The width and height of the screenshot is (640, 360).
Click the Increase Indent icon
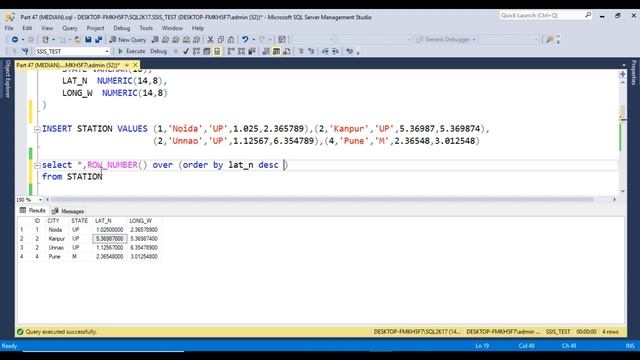[x=335, y=51]
